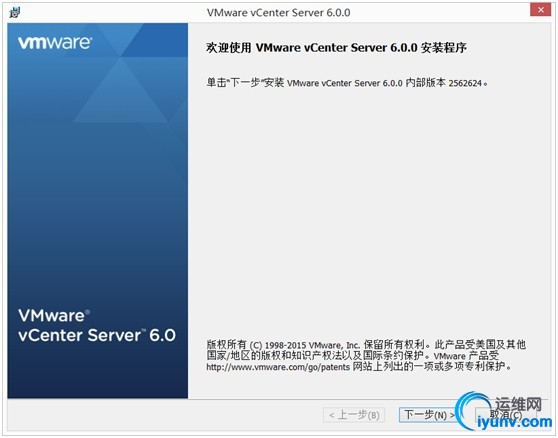Cancel installation with 取消(C) button

(x=506, y=415)
